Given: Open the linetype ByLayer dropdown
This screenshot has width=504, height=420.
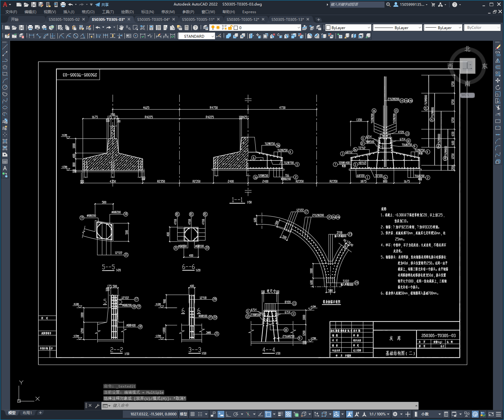Looking at the screenshot, I should point(398,28).
